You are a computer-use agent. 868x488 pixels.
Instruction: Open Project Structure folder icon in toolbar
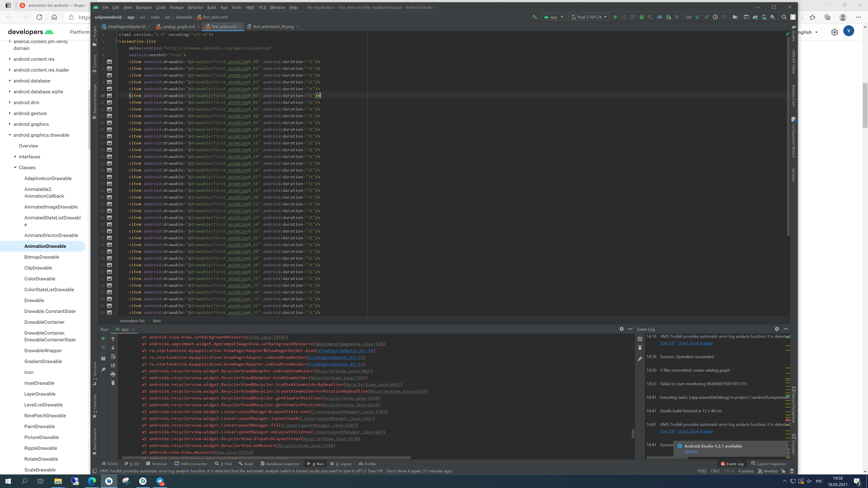735,17
